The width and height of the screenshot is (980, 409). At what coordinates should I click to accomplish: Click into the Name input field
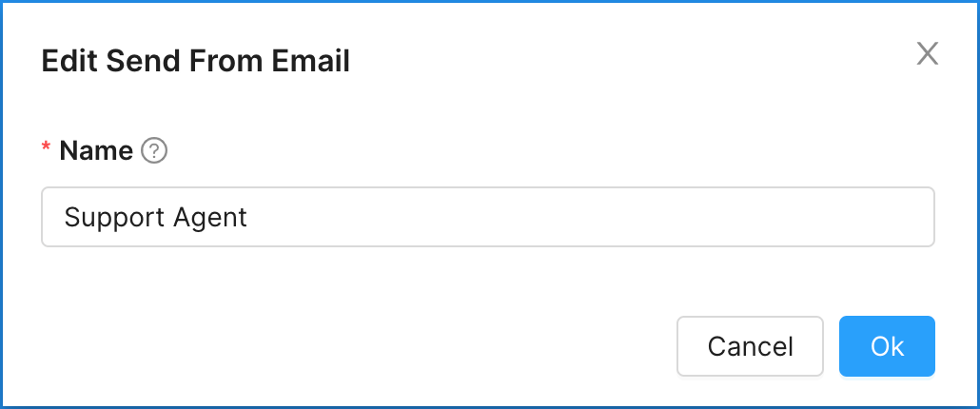click(487, 217)
